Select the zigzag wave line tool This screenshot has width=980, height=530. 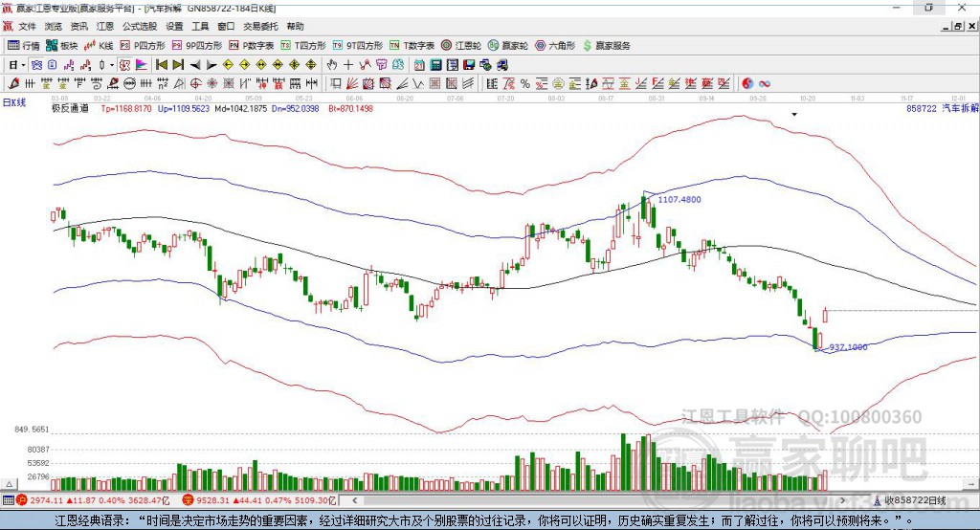(417, 83)
